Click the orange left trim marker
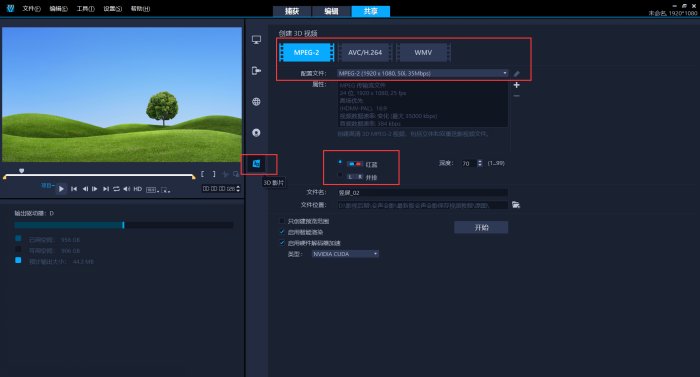Viewport: 700px width, 377px height. (x=5, y=177)
